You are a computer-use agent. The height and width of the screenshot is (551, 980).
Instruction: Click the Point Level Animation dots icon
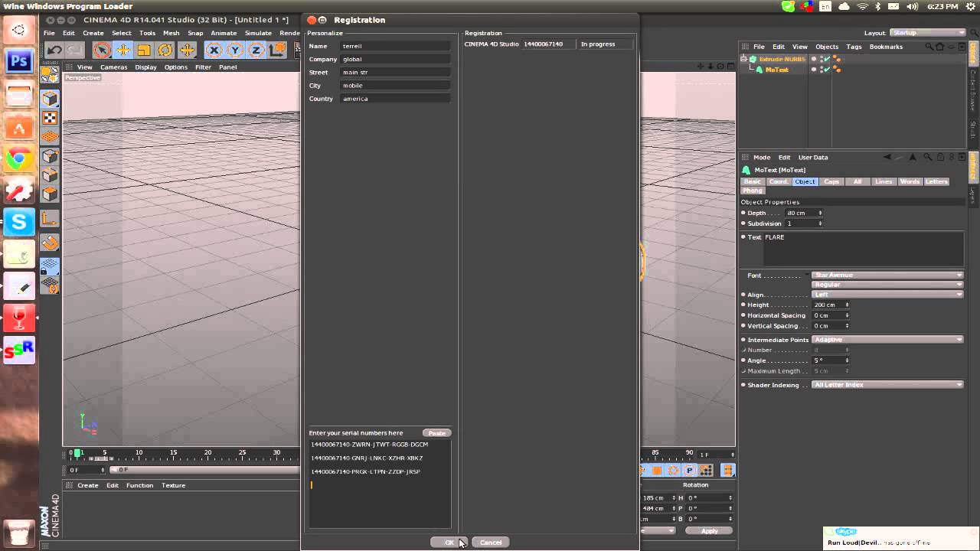click(706, 470)
